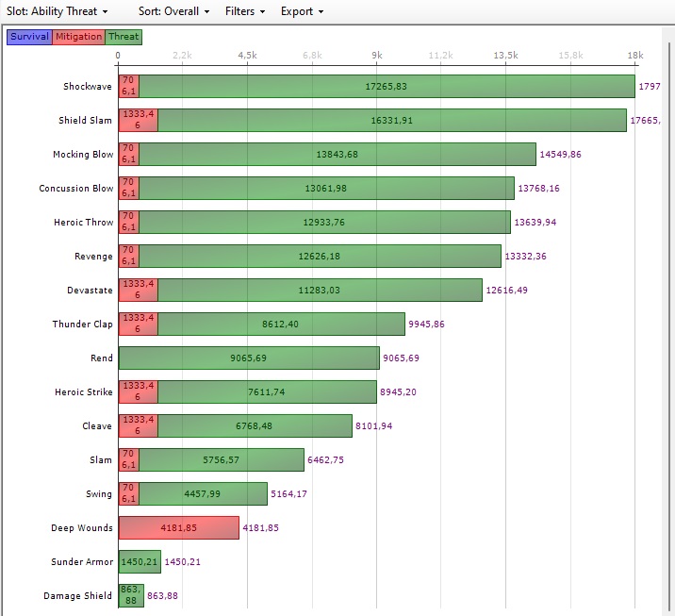Toggle the Mitigation legend entry

pyautogui.click(x=78, y=37)
